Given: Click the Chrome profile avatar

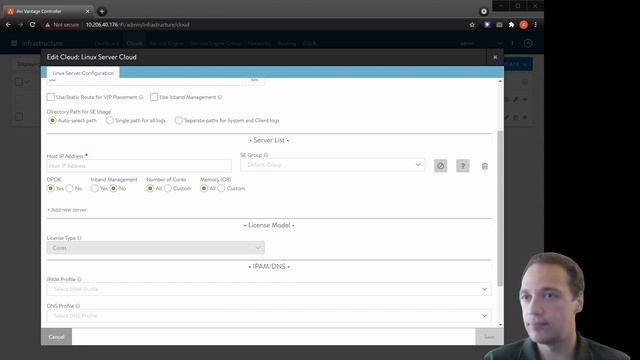Looking at the screenshot, I should [524, 25].
